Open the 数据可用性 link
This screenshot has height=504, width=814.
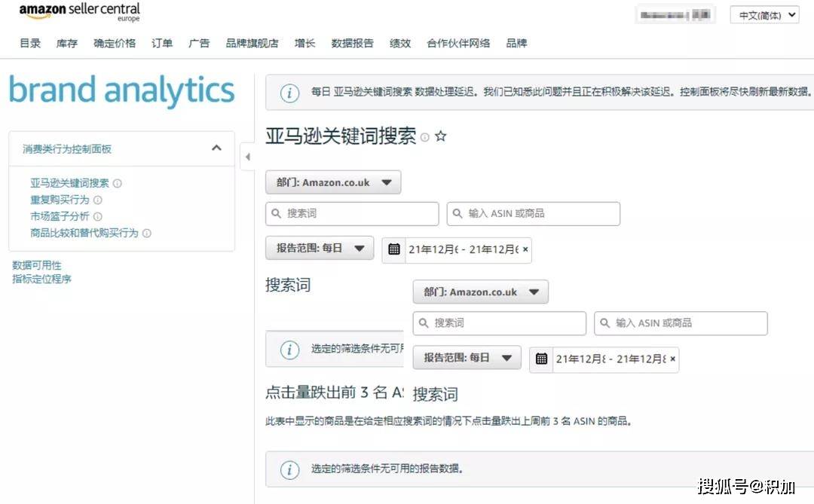point(37,265)
